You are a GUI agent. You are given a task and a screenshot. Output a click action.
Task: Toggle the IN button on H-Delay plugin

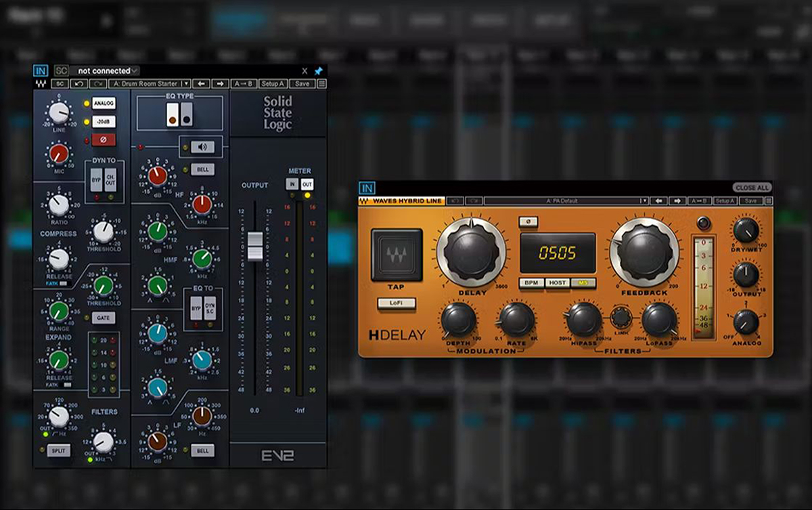pos(367,188)
